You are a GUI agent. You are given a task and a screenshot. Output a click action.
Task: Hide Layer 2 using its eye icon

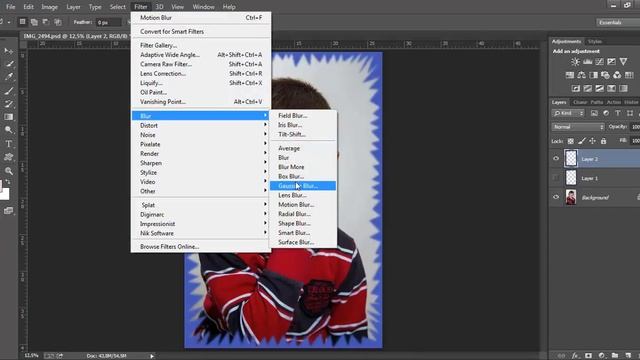pos(556,158)
